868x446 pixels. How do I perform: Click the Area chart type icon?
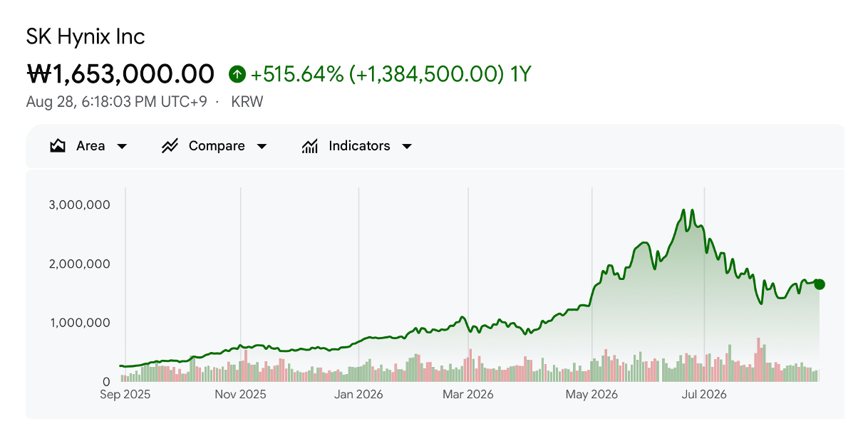click(58, 146)
